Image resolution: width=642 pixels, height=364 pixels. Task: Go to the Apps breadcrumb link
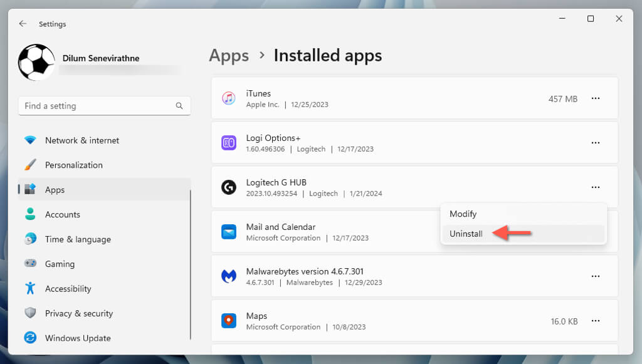229,56
